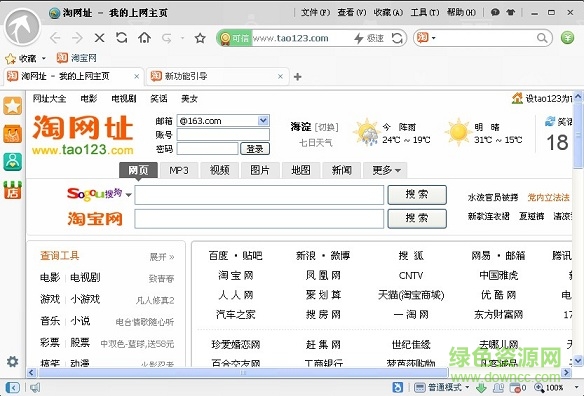This screenshot has width=584, height=396.
Task: Go to home page icon
Action: coord(144,38)
